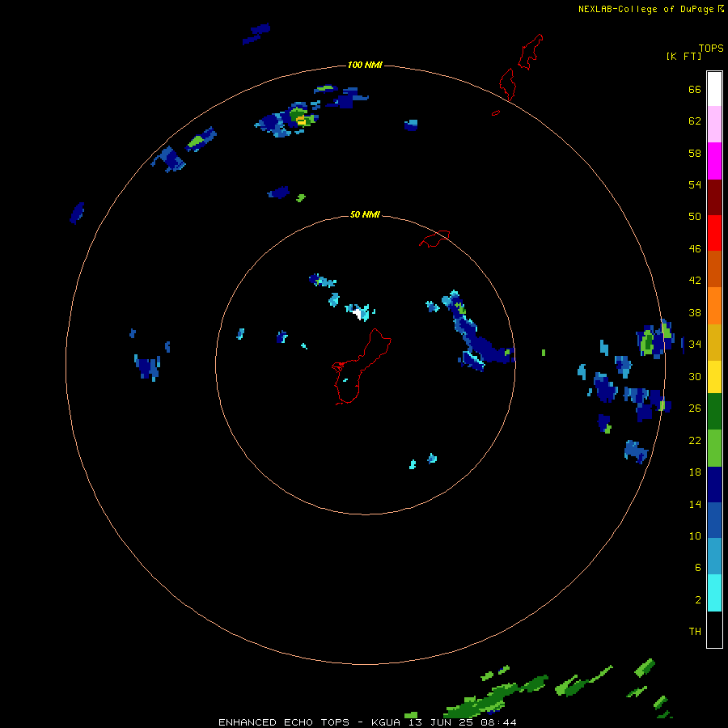Click the "34" legend value

point(695,344)
